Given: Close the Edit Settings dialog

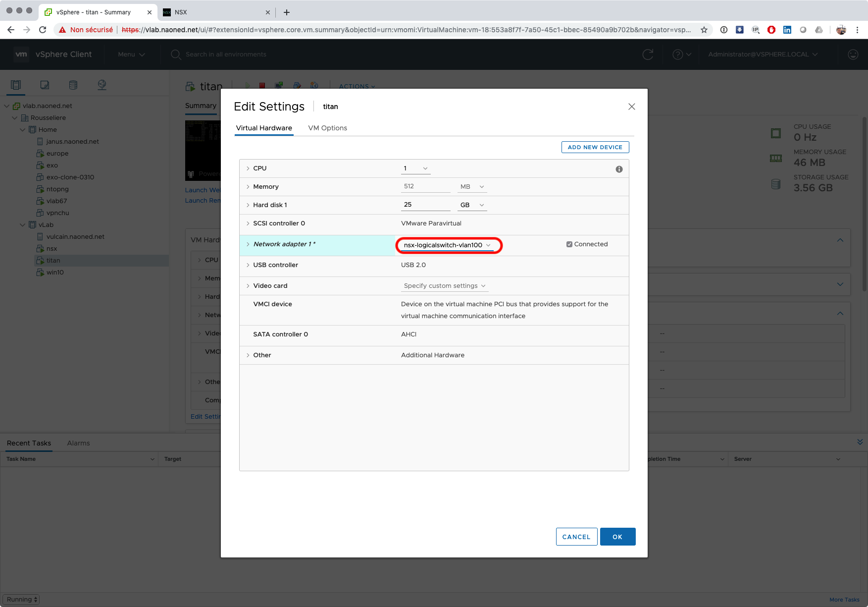Looking at the screenshot, I should click(x=631, y=107).
